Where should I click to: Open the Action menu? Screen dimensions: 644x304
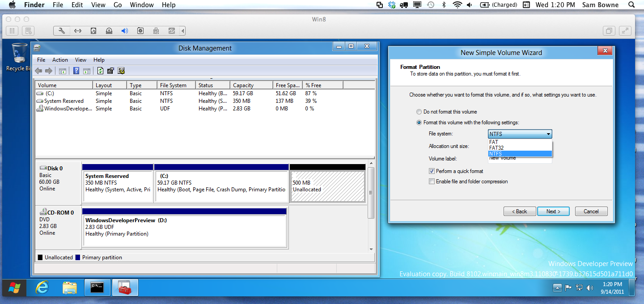[x=60, y=60]
